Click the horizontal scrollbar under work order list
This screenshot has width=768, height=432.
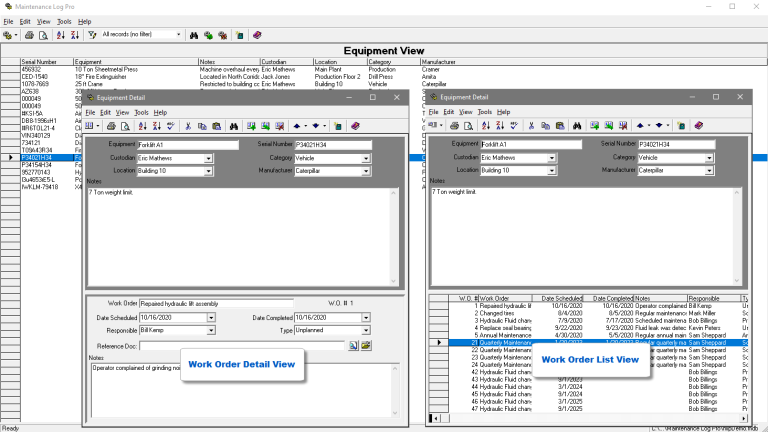(x=590, y=416)
